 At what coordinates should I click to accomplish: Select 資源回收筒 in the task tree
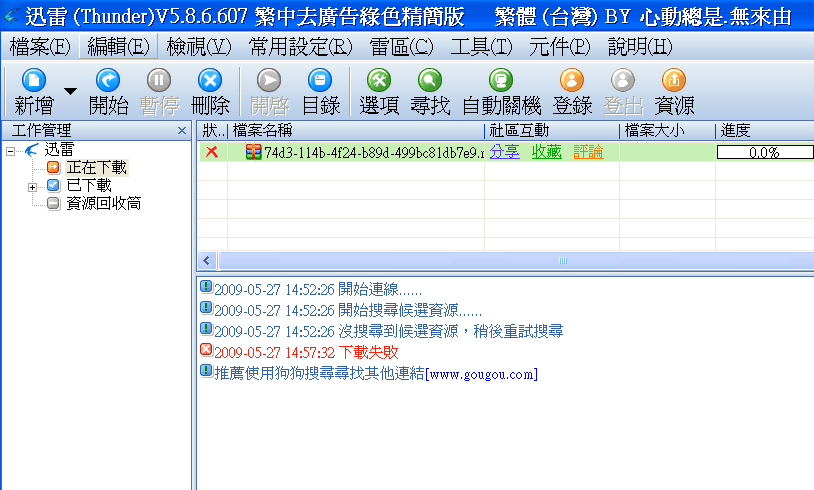(x=103, y=203)
